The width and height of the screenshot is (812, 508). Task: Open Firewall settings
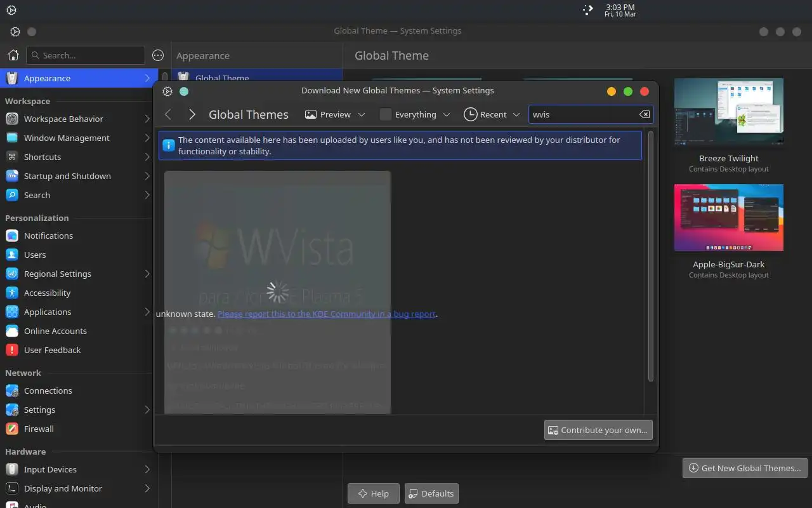[76, 429]
